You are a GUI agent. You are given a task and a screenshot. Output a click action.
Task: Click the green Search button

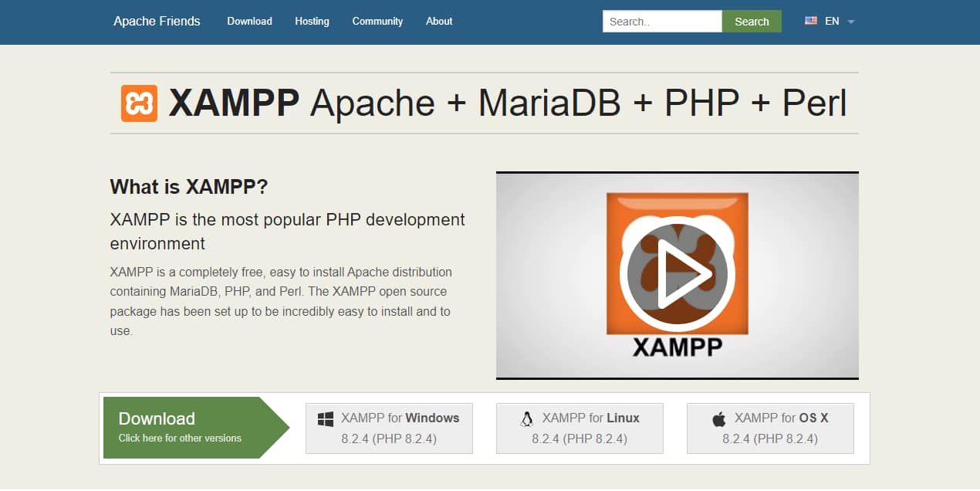(751, 21)
